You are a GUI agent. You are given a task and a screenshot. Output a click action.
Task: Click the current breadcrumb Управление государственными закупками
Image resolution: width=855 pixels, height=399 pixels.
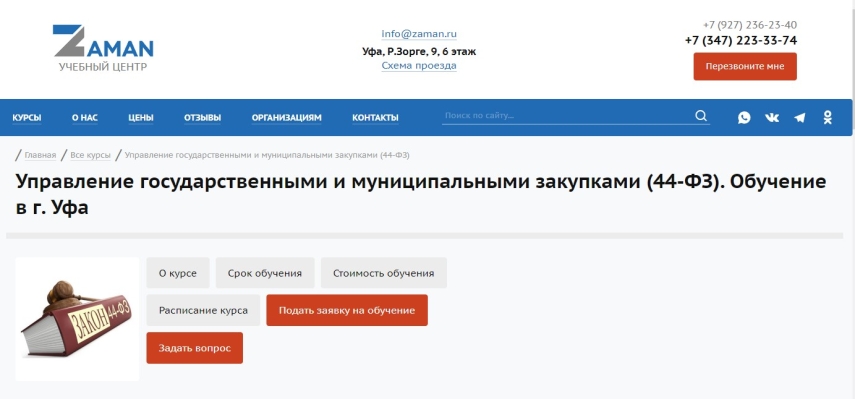(267, 155)
